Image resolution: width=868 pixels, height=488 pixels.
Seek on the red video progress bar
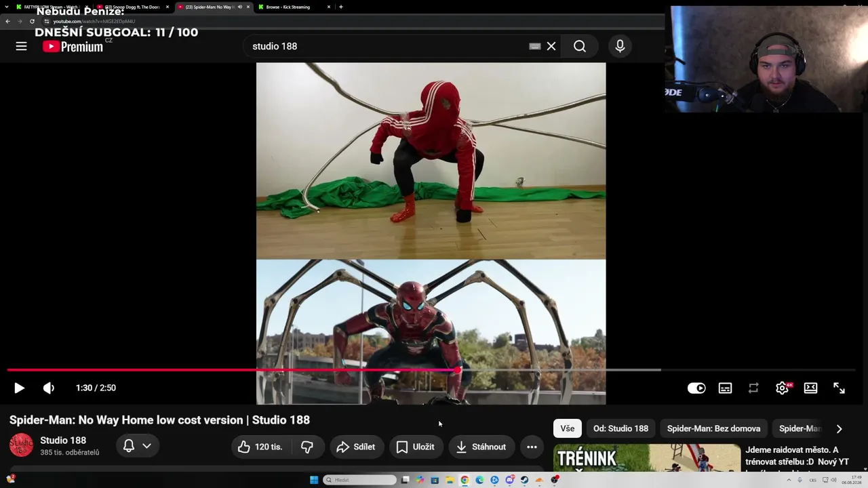coord(431,370)
